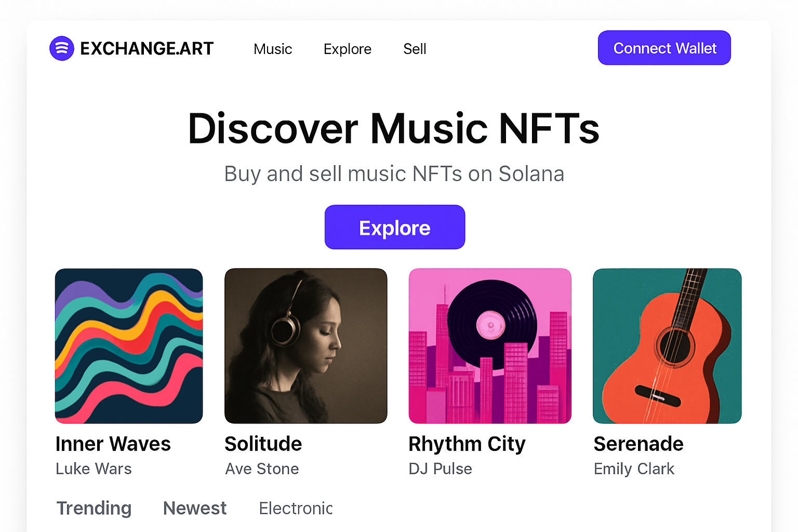The image size is (798, 532).
Task: Switch to the Trending tab
Action: pos(94,508)
